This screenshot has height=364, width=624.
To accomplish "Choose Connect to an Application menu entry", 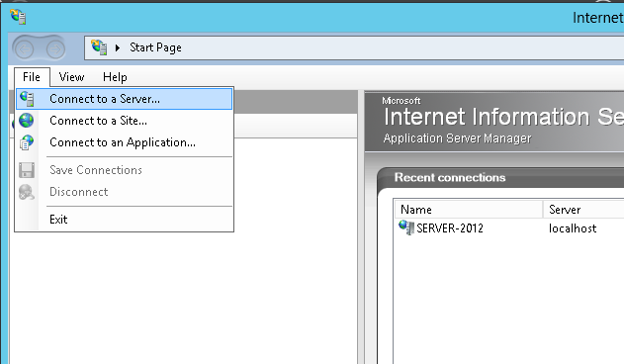I will tap(124, 142).
